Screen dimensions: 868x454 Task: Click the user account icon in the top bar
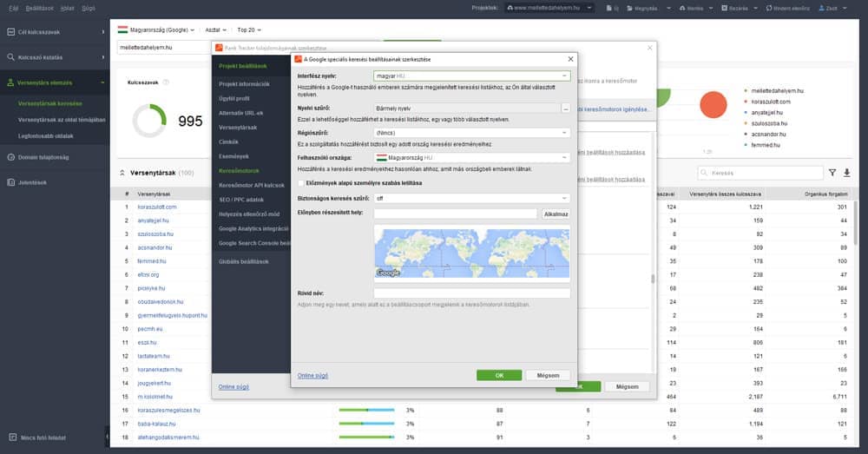click(x=821, y=8)
